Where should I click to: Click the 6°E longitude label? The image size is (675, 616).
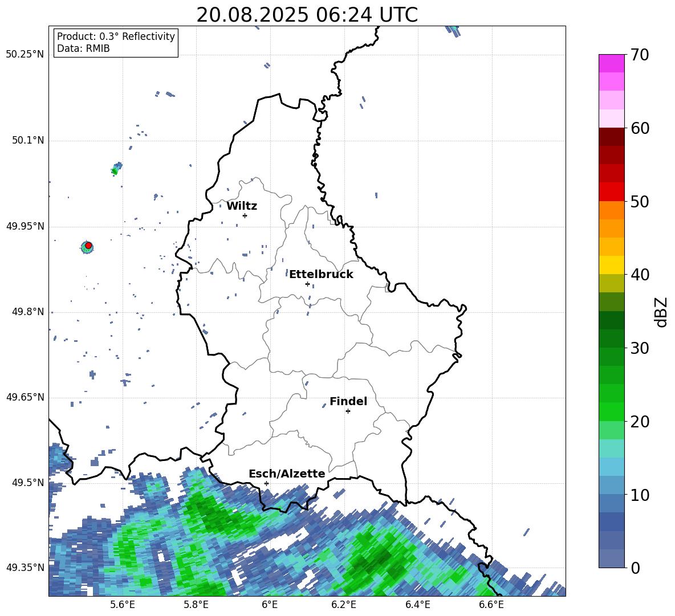(x=270, y=605)
